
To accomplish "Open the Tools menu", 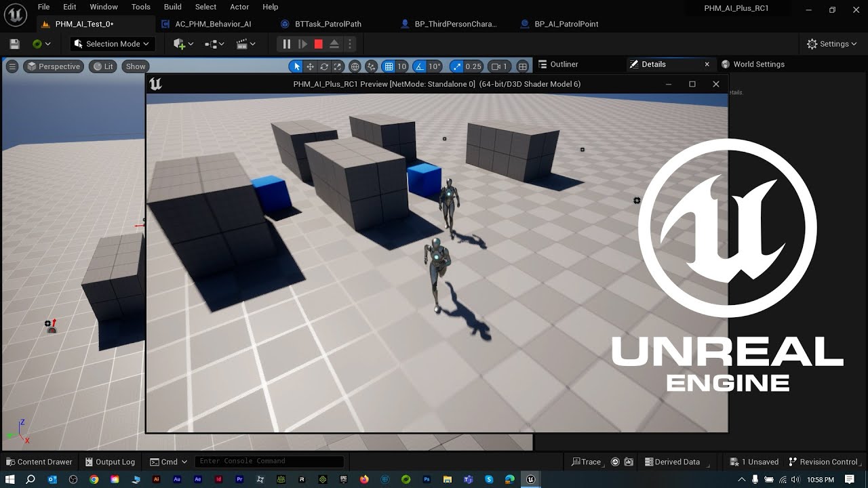I will tap(141, 7).
